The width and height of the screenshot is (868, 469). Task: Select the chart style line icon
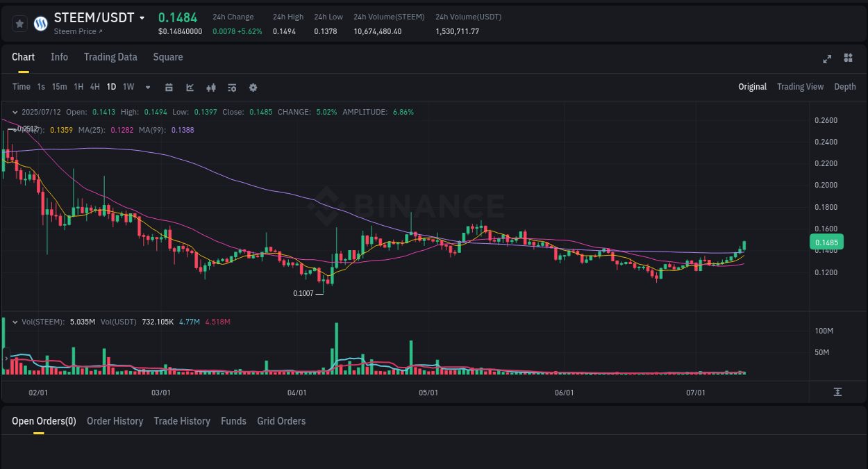[x=188, y=87]
